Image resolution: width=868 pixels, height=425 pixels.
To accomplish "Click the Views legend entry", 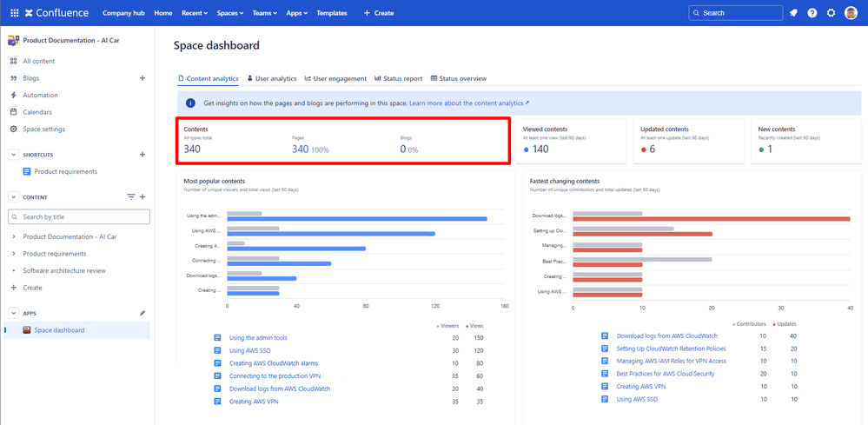I will [474, 326].
